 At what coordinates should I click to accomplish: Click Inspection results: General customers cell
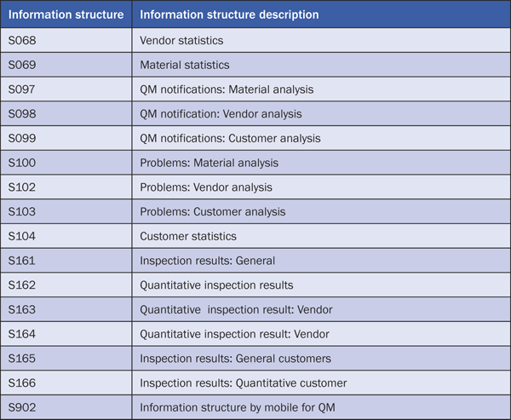(235, 359)
